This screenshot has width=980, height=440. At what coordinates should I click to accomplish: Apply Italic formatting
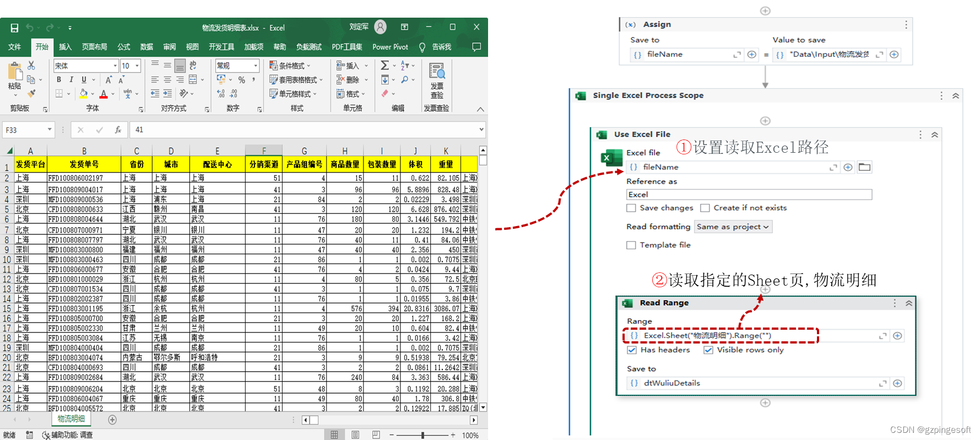(x=71, y=79)
